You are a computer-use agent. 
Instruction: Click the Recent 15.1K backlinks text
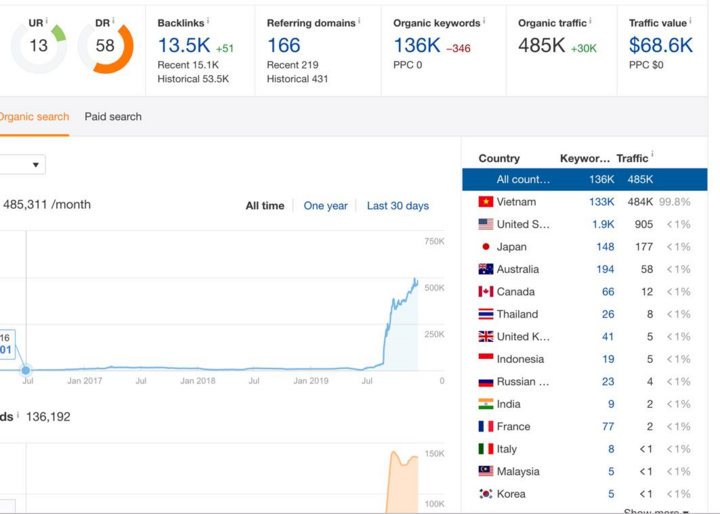[x=188, y=65]
